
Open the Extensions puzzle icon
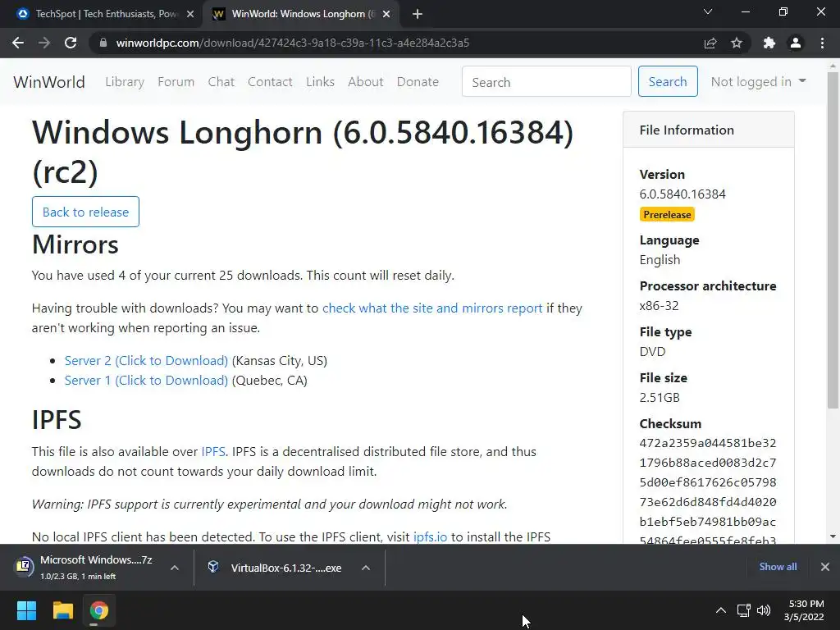point(769,43)
